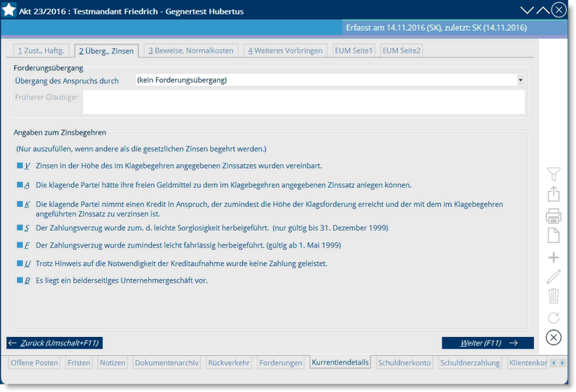The height and width of the screenshot is (392, 576).
Task: Click the circled X cancel icon in sidebar
Action: click(x=553, y=337)
